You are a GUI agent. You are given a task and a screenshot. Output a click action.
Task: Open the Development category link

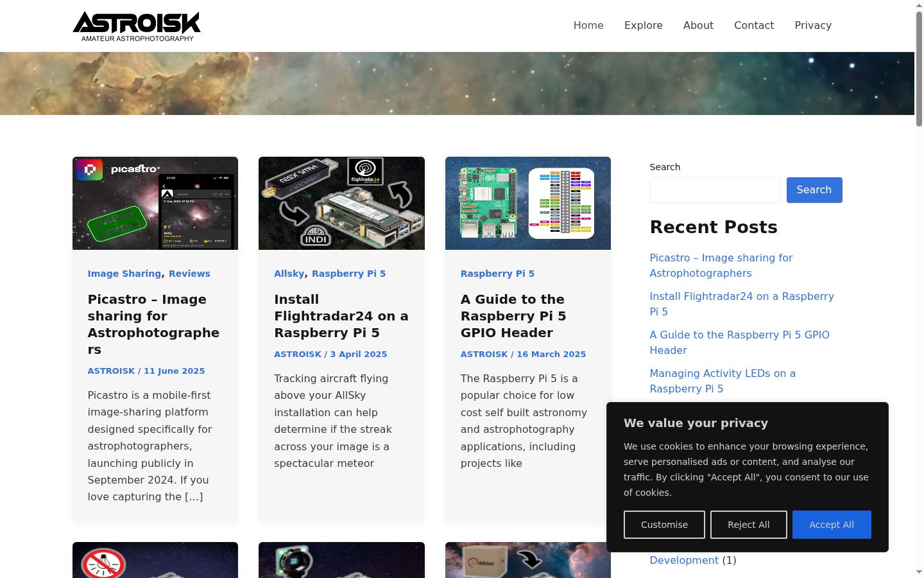[684, 560]
